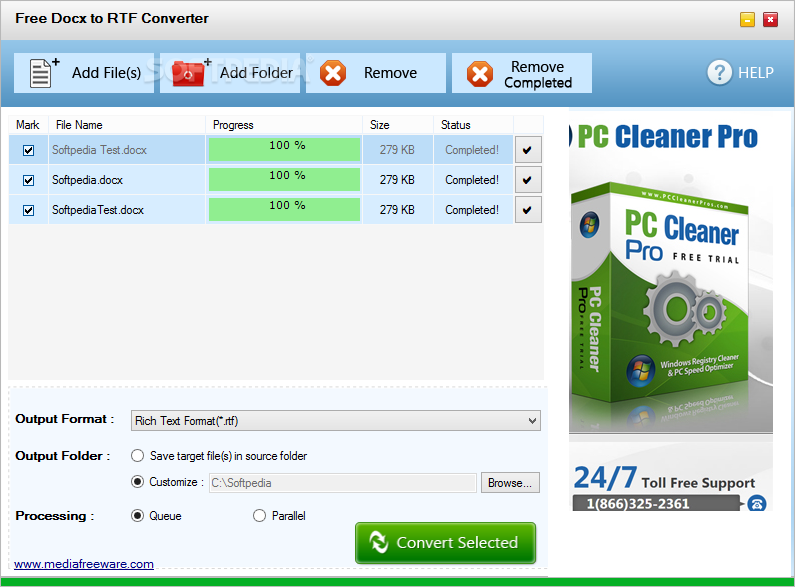795x587 pixels.
Task: Click the Remove Completed X icon
Action: pyautogui.click(x=480, y=74)
